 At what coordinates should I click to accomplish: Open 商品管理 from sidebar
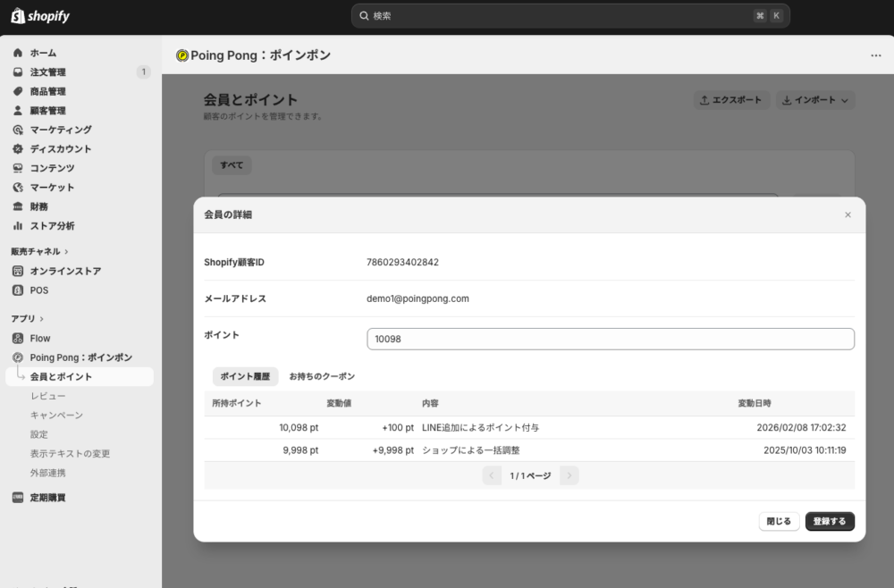click(47, 91)
